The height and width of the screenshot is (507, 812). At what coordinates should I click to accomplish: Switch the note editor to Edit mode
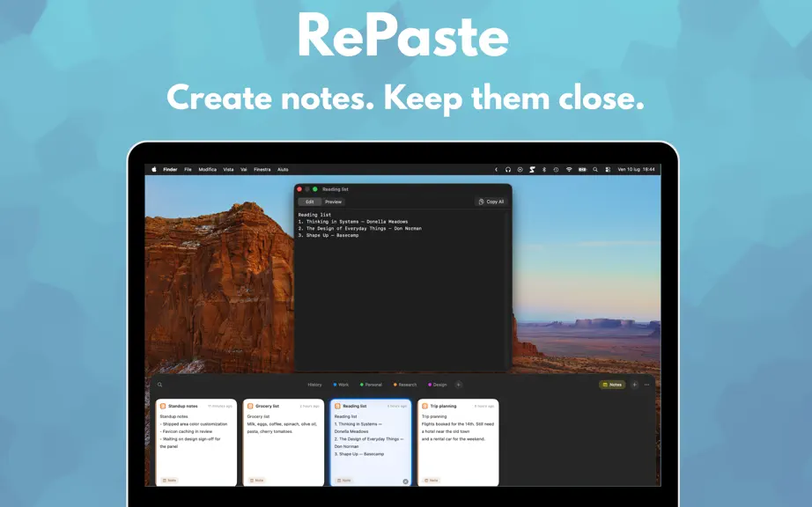click(x=310, y=202)
